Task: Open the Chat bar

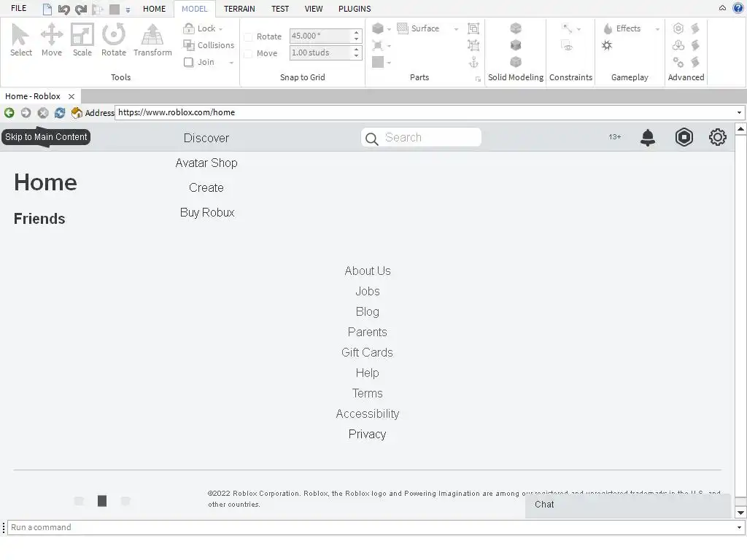Action: (x=628, y=505)
